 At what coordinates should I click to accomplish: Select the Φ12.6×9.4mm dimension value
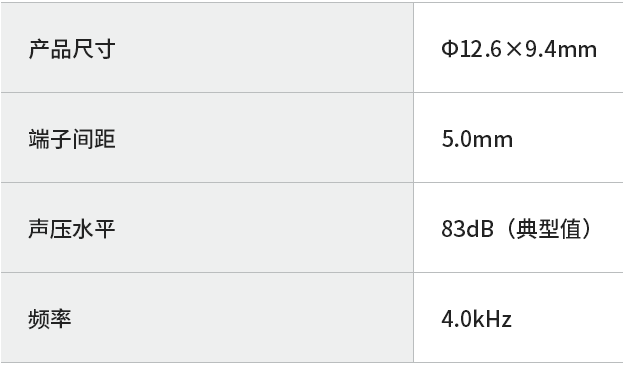click(519, 50)
